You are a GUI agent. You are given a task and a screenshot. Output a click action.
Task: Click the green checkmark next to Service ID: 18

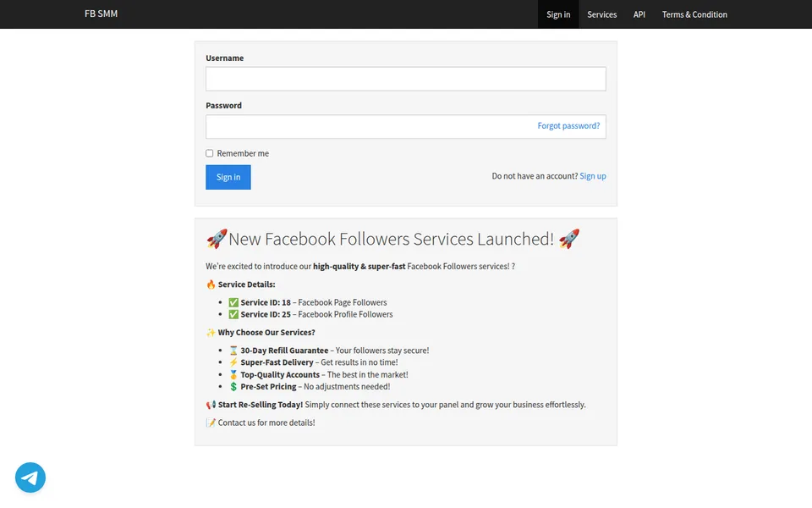tap(233, 303)
